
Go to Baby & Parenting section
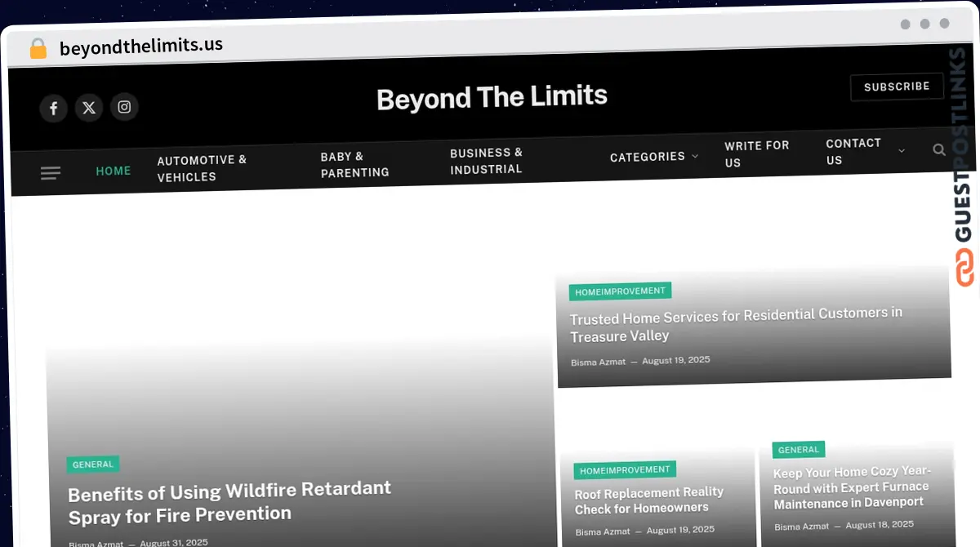(x=354, y=164)
